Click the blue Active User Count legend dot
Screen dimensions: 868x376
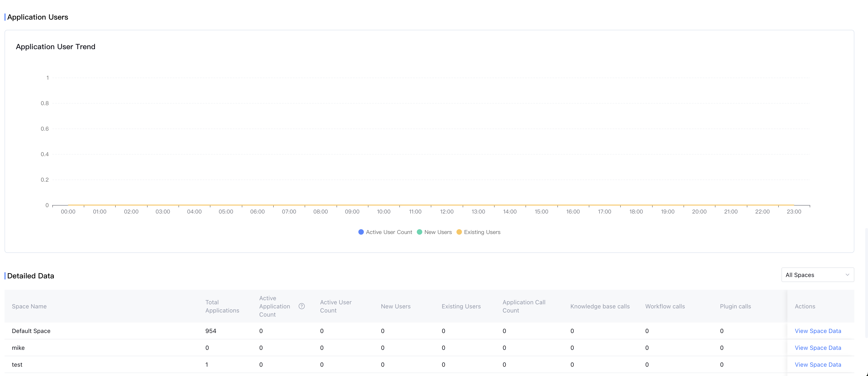coord(361,232)
